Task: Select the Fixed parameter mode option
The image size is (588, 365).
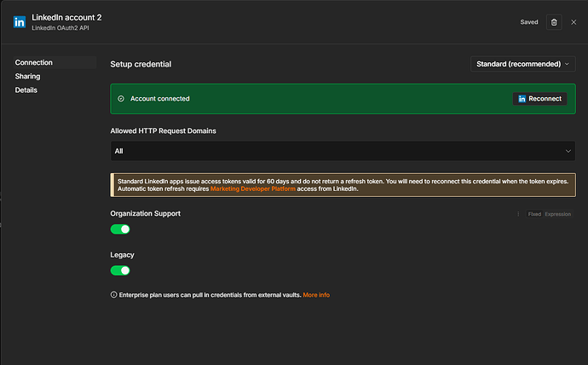Action: tap(534, 214)
